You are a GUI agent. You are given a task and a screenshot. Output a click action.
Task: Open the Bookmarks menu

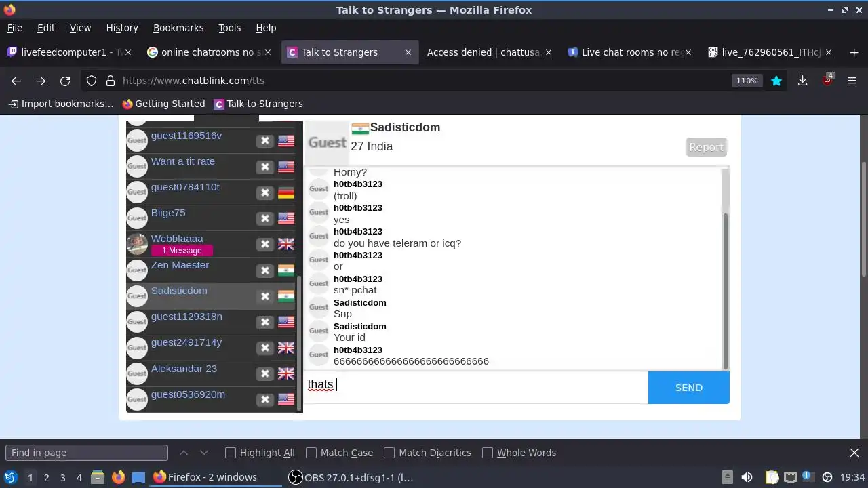178,28
